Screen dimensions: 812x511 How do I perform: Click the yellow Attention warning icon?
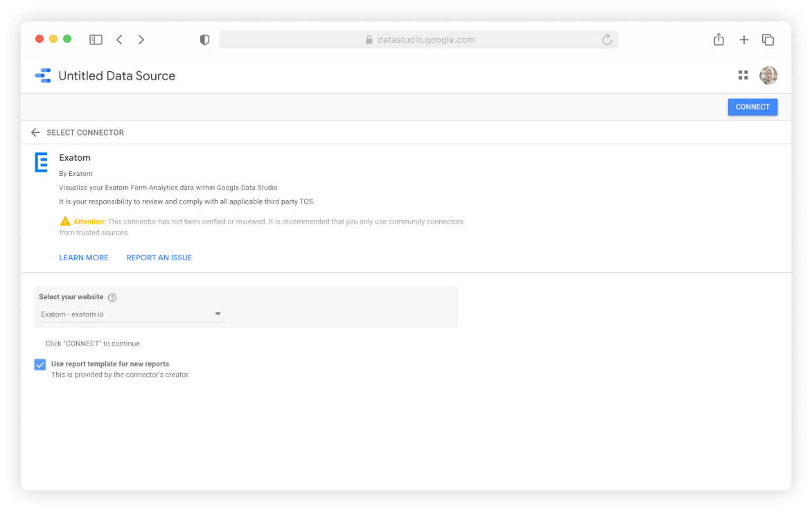pyautogui.click(x=64, y=221)
